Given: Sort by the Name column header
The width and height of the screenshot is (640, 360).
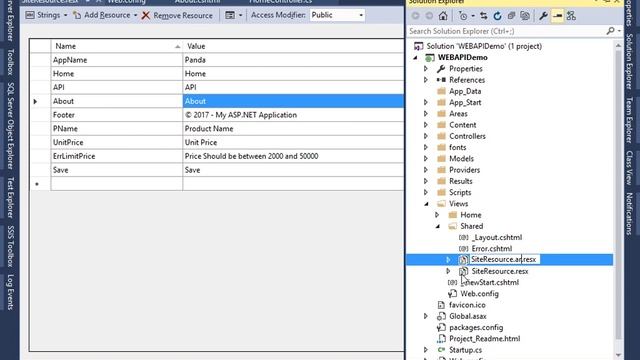Looking at the screenshot, I should pyautogui.click(x=117, y=46).
